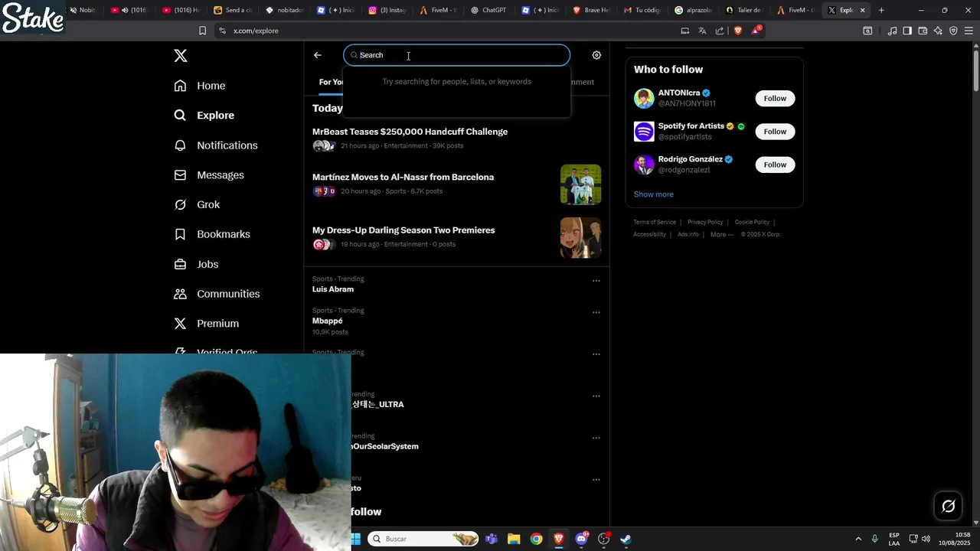
Task: Follow ANTONIcra
Action: 775,98
